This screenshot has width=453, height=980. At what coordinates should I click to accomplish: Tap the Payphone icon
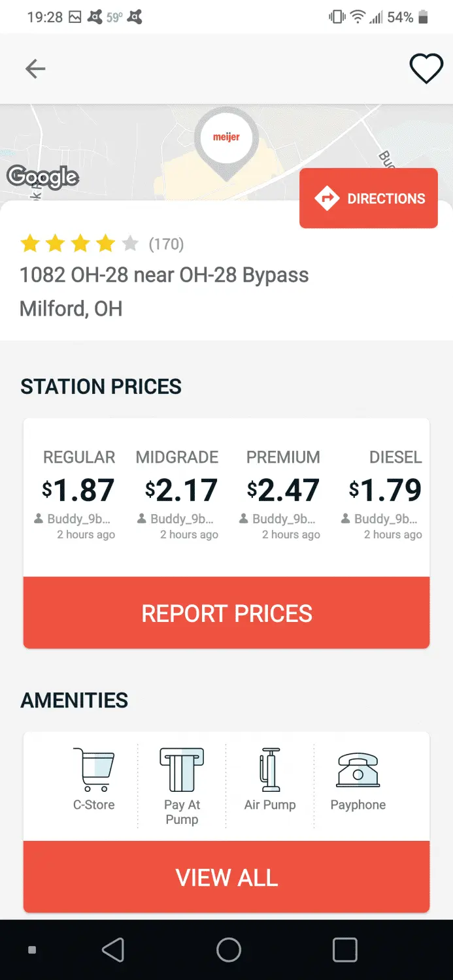[358, 770]
